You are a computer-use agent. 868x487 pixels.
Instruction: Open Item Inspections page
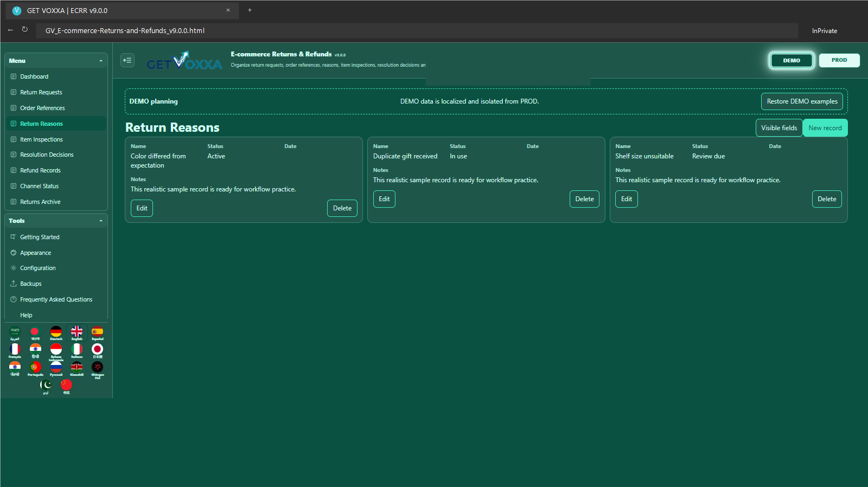[x=56, y=139]
